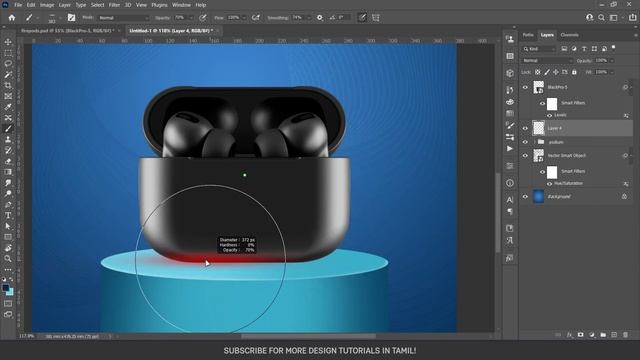Select the Zoom tool
The height and width of the screenshot is (360, 640).
[x=8, y=258]
